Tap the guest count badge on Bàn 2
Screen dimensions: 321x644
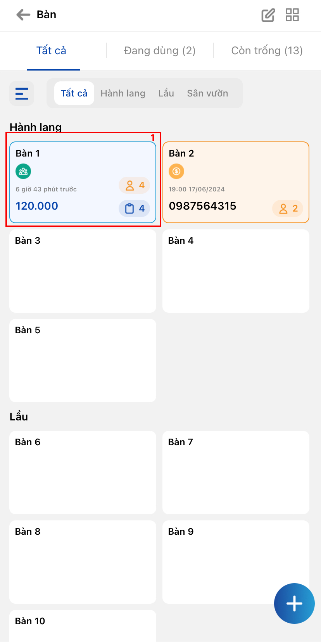click(288, 208)
